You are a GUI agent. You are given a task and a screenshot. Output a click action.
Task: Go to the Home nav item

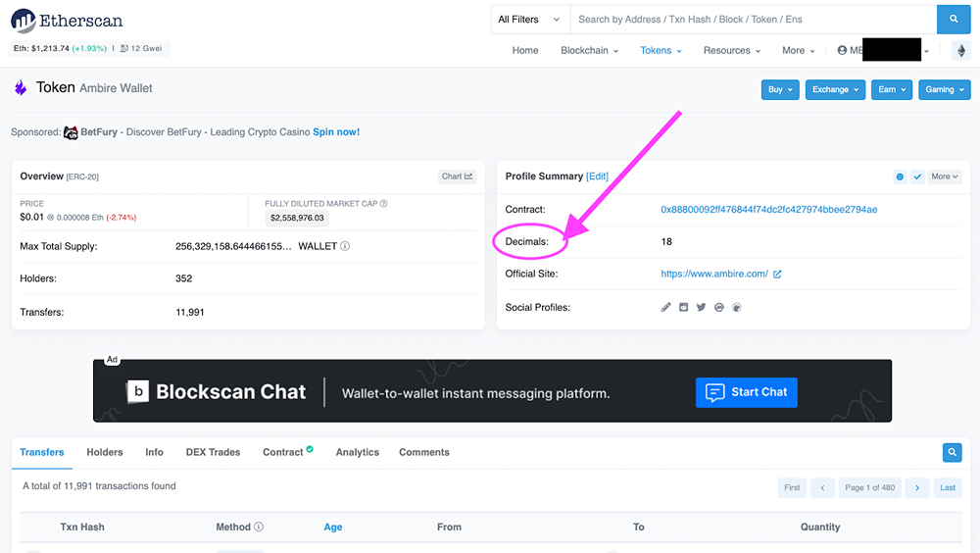(x=525, y=51)
